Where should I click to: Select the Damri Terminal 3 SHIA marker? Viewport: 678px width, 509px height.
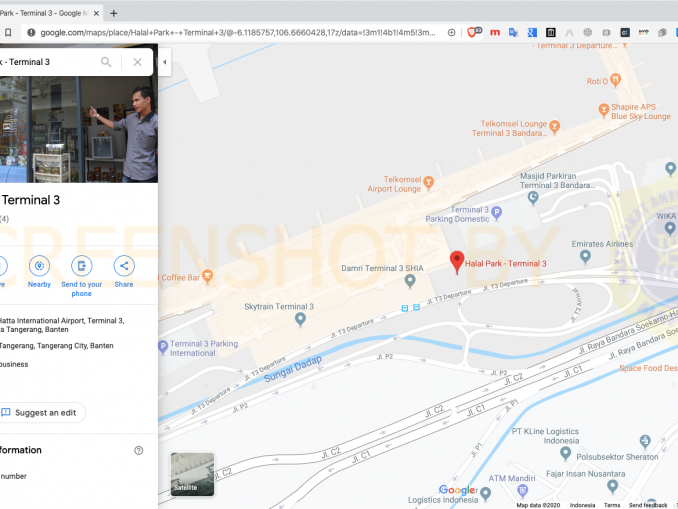pyautogui.click(x=410, y=281)
